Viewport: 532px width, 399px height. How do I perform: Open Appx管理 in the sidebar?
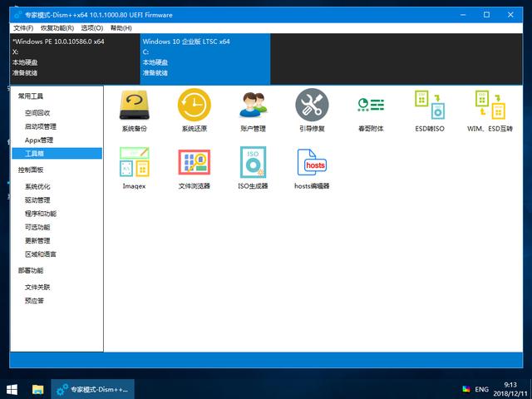click(x=39, y=140)
